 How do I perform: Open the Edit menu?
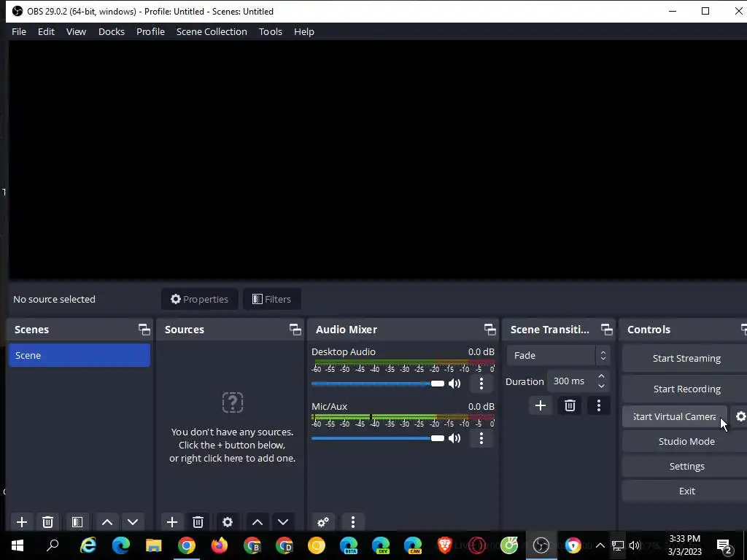coord(46,32)
